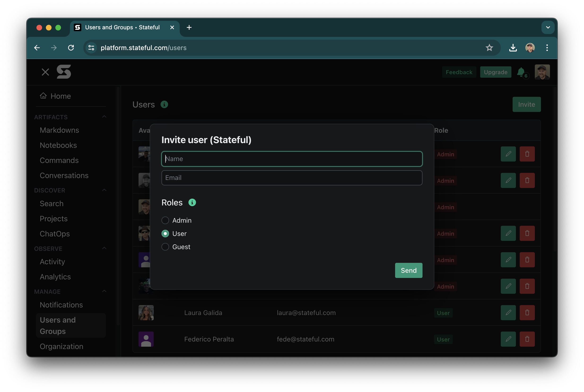Edit Federico Peralta's user entry

(x=508, y=339)
